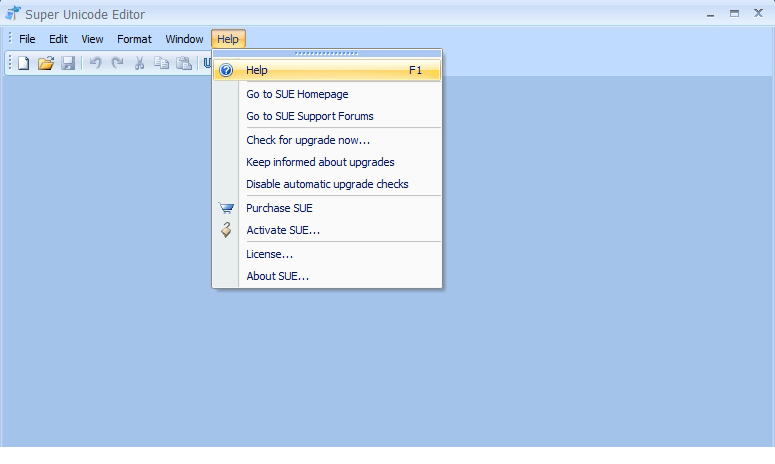Click the Open file folder icon

[45, 63]
